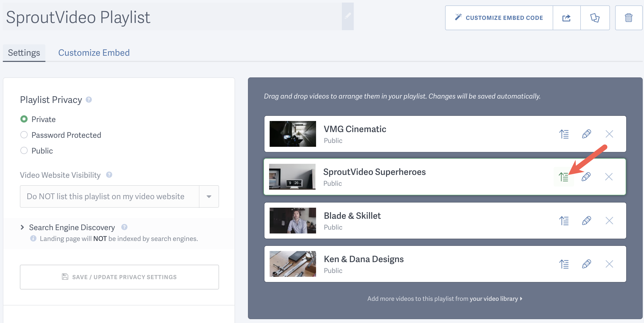Set playlist privacy to Public
Image resolution: width=644 pixels, height=323 pixels.
tap(24, 150)
